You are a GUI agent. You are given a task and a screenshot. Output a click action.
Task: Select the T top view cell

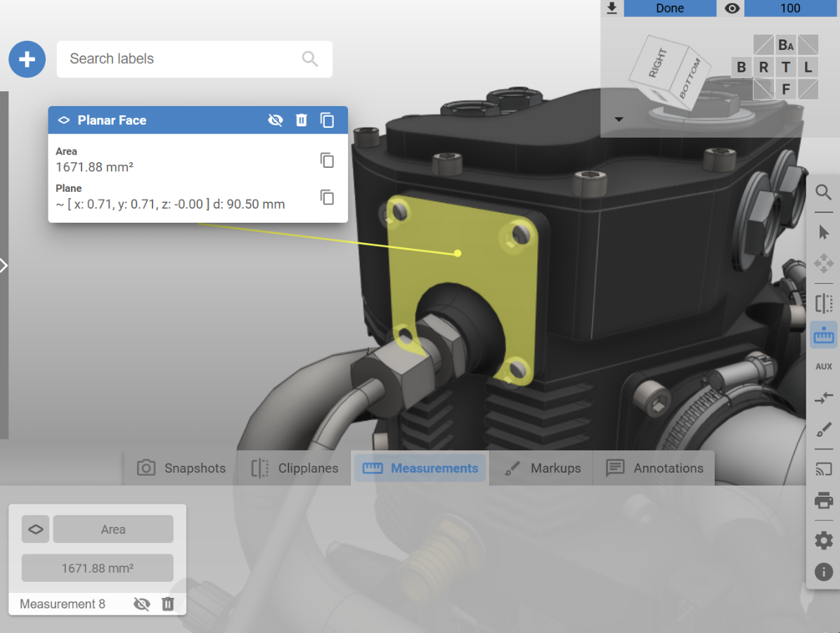[x=786, y=67]
